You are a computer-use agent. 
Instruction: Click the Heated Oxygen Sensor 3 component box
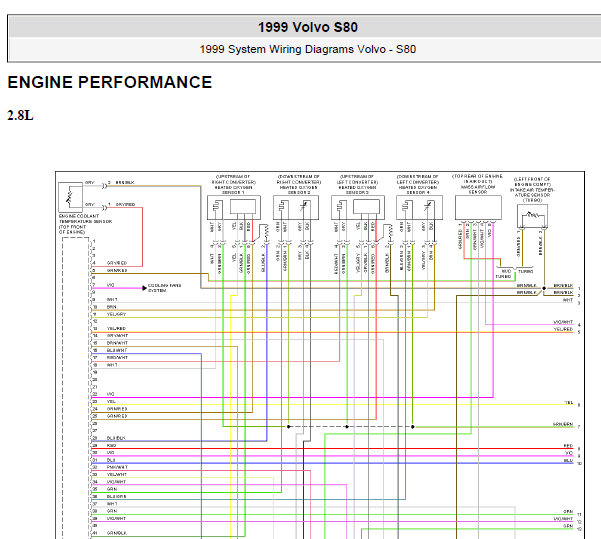point(358,207)
